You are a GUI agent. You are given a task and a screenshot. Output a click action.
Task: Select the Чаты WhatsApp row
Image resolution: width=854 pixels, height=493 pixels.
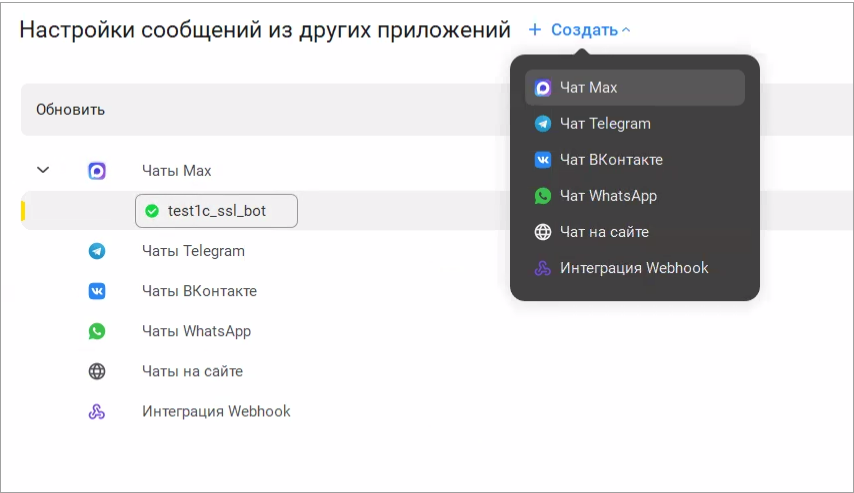click(x=197, y=331)
